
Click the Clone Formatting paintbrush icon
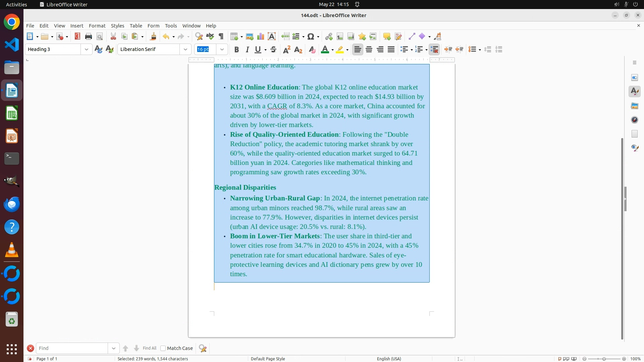point(153,37)
